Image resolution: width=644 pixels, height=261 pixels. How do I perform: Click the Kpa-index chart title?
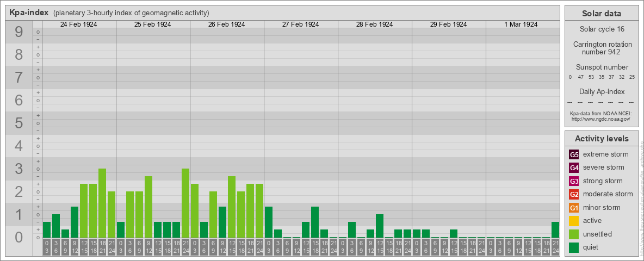click(29, 13)
